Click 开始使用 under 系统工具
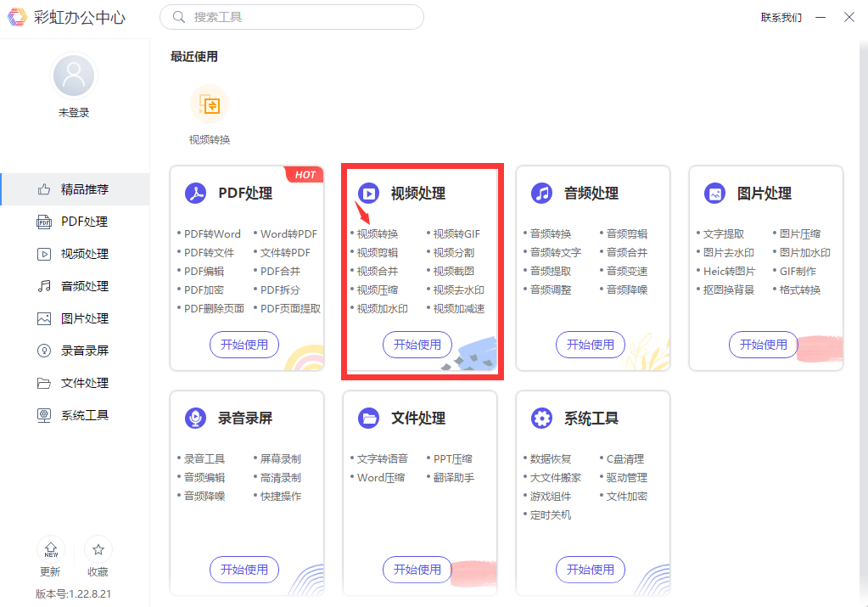This screenshot has height=607, width=868. pos(590,570)
